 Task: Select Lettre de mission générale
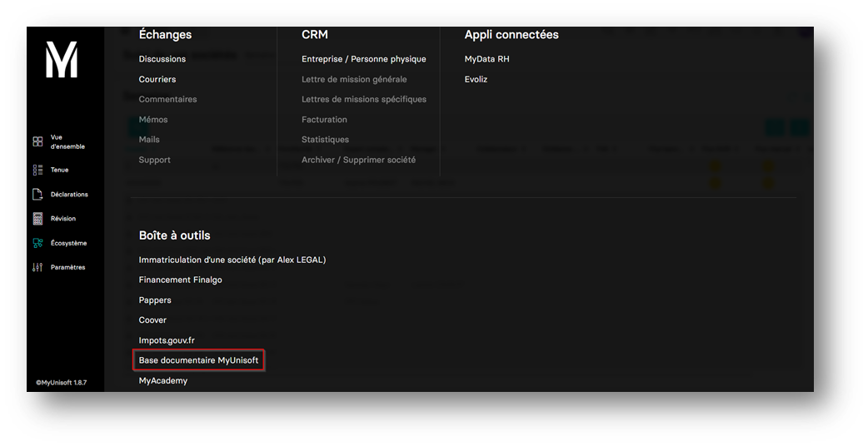pos(354,79)
